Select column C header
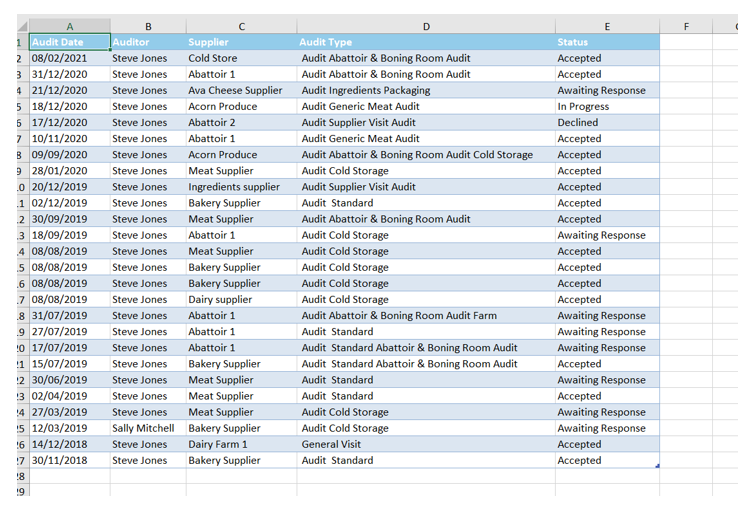This screenshot has width=750, height=530. coord(242,26)
